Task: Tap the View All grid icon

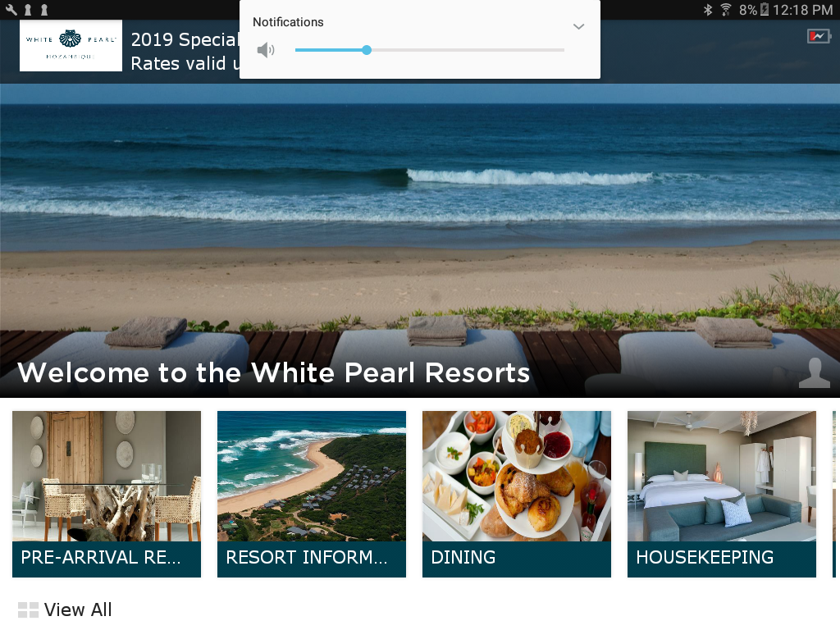Action: click(29, 609)
